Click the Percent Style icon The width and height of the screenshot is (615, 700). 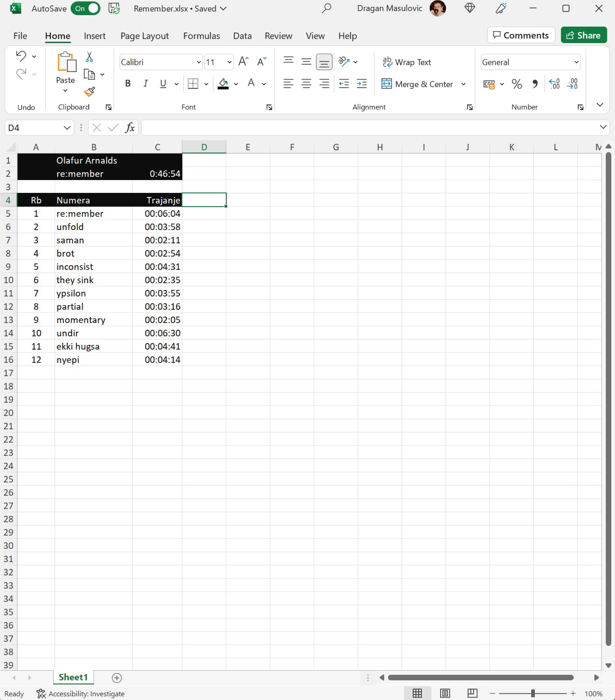[x=516, y=84]
